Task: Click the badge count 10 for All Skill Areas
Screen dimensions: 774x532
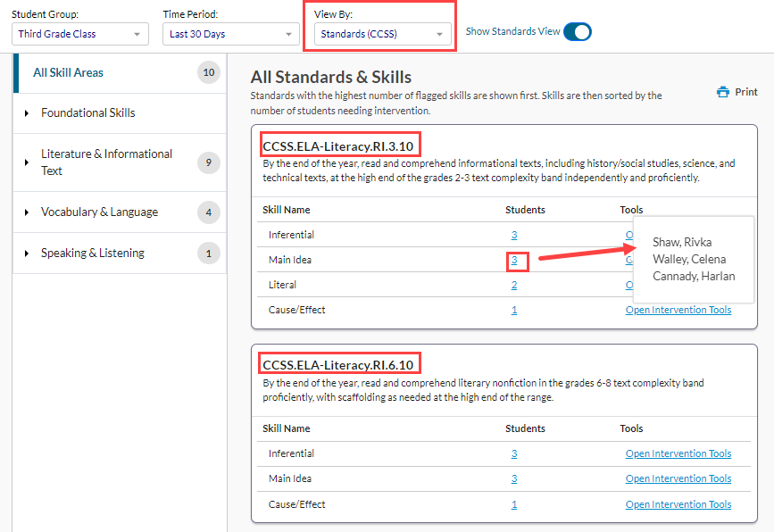Action: (209, 73)
